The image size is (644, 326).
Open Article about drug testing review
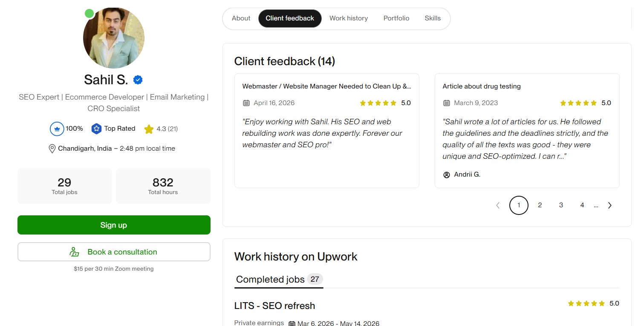tap(482, 86)
